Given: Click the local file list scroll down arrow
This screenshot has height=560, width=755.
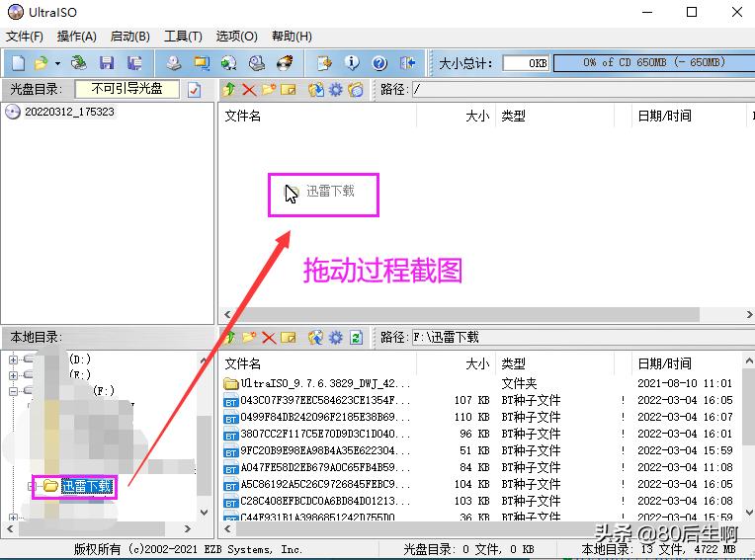Looking at the screenshot, I should tap(749, 513).
